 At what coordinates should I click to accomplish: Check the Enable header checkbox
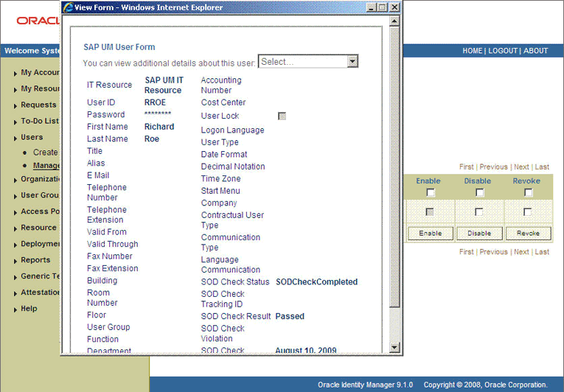click(431, 193)
